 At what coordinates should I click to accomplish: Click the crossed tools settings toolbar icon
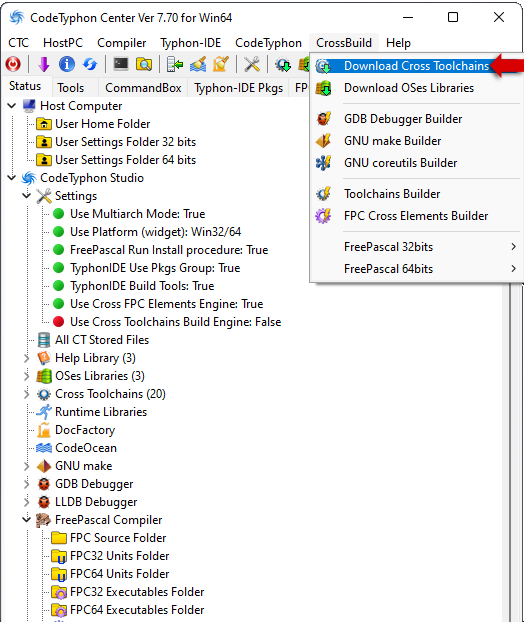tap(251, 64)
